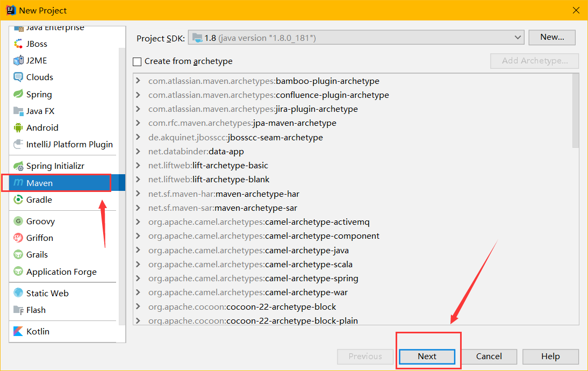Expand bamboo-plugin-archetype entry
Image resolution: width=588 pixels, height=371 pixels.
tap(138, 81)
